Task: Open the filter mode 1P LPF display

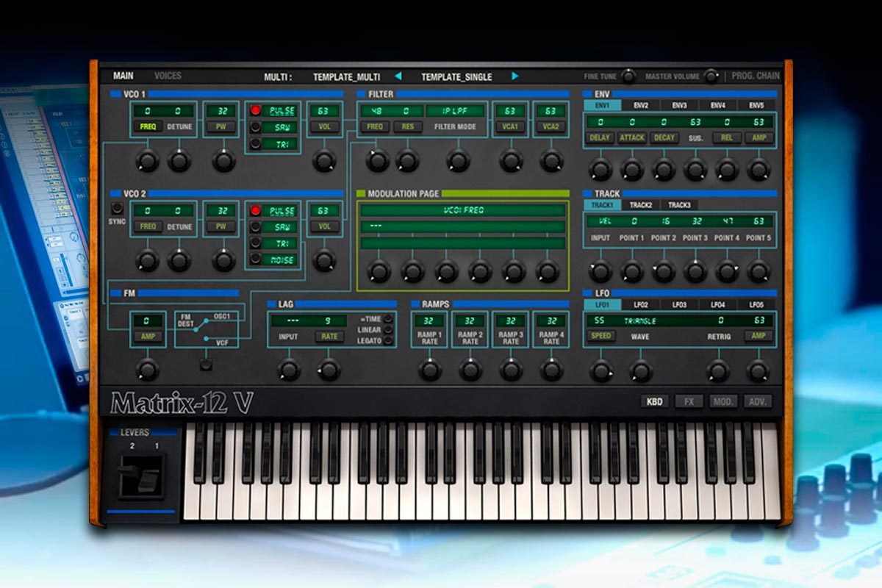Action: 455,111
